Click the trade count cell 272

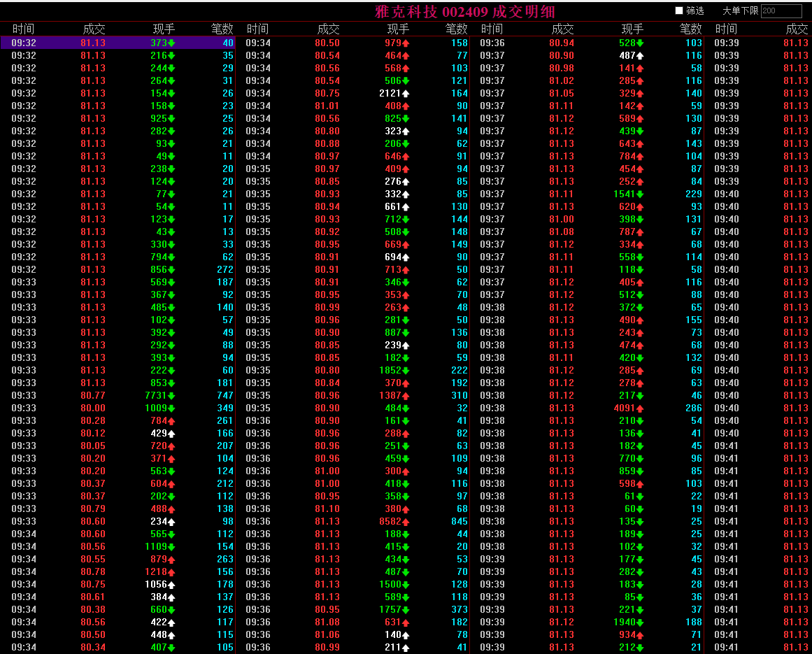225,269
